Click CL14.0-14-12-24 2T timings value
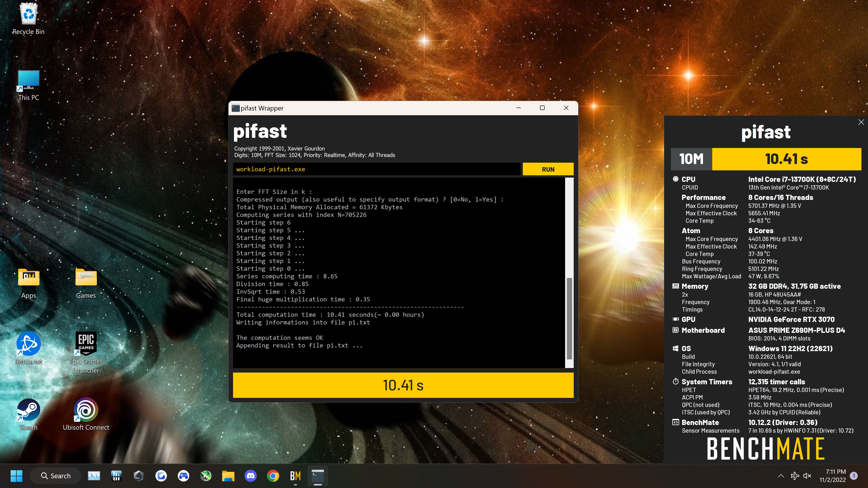 click(786, 310)
